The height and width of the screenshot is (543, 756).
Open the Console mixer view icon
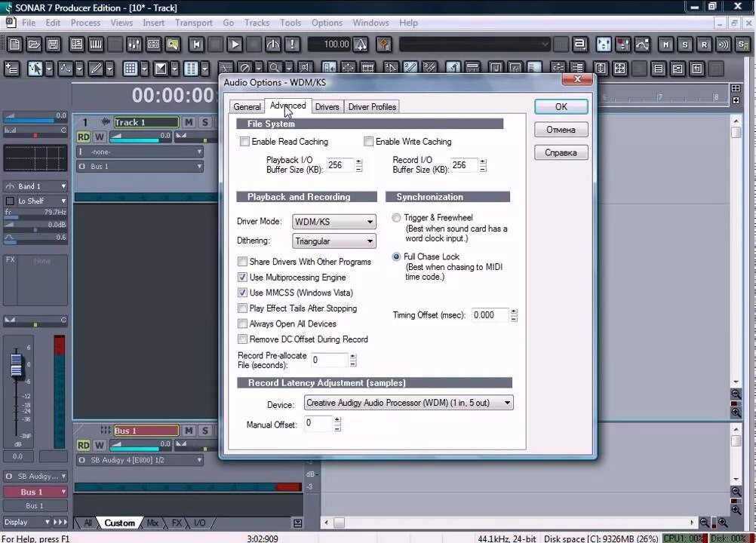click(x=134, y=44)
